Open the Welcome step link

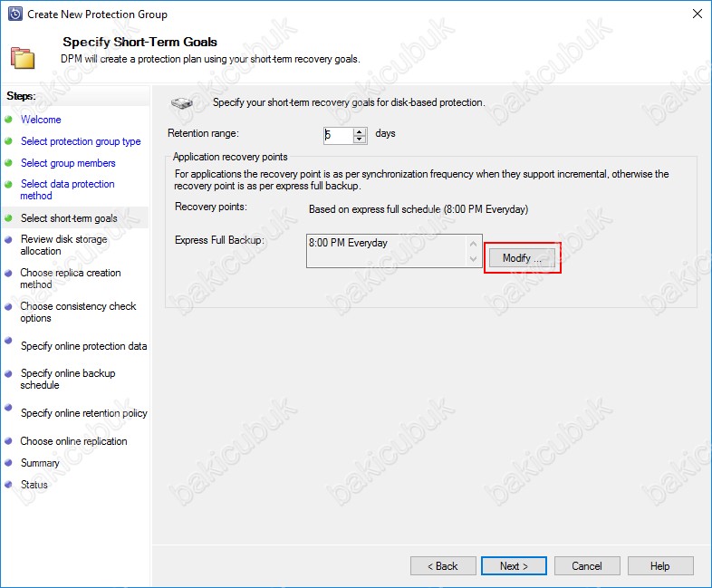41,120
